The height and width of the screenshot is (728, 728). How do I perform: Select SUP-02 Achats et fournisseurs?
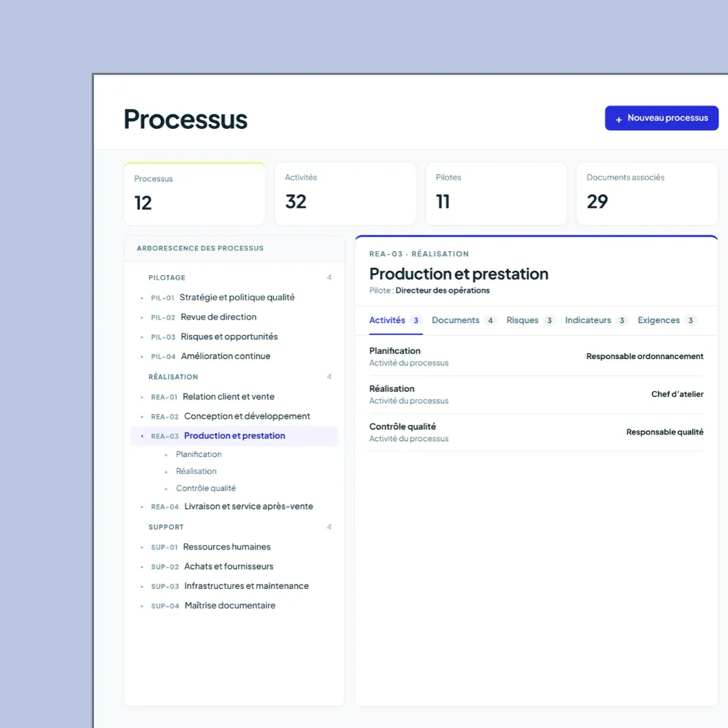[x=234, y=566]
